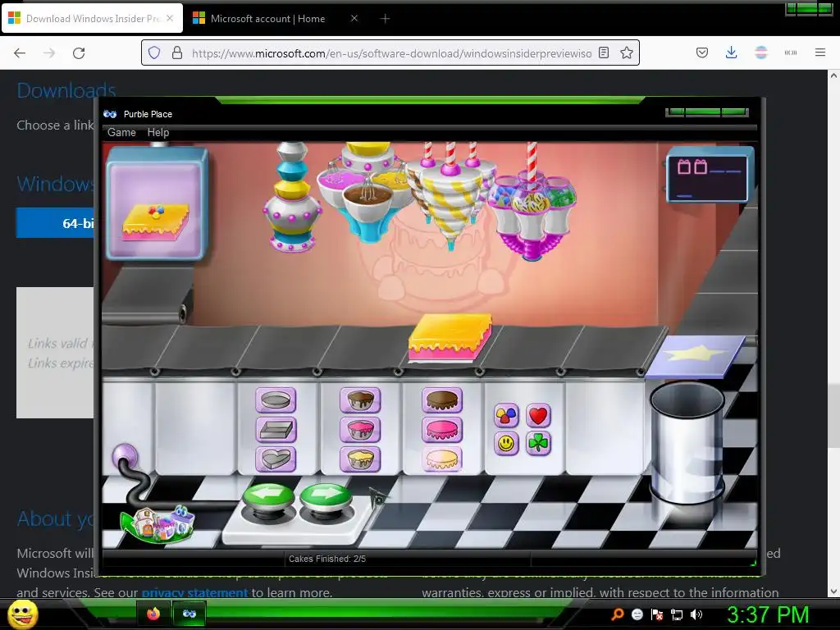Open the volume speaker tray icon
Viewport: 840px width, 630px height.
tap(696, 614)
